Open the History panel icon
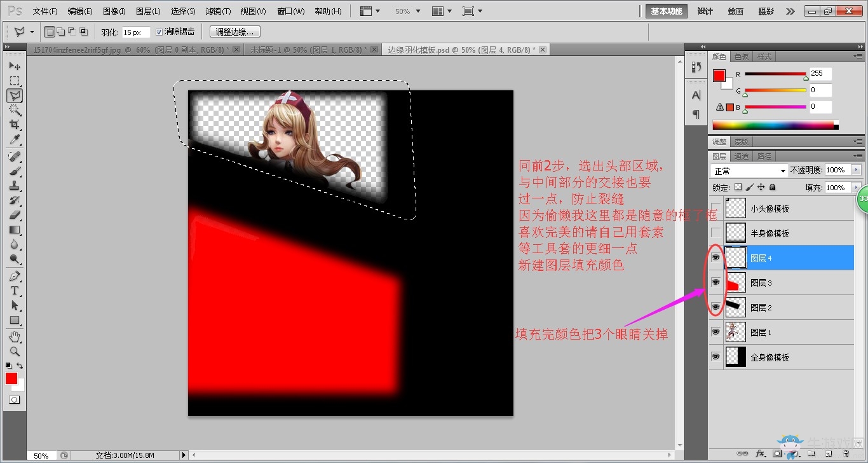 point(696,67)
